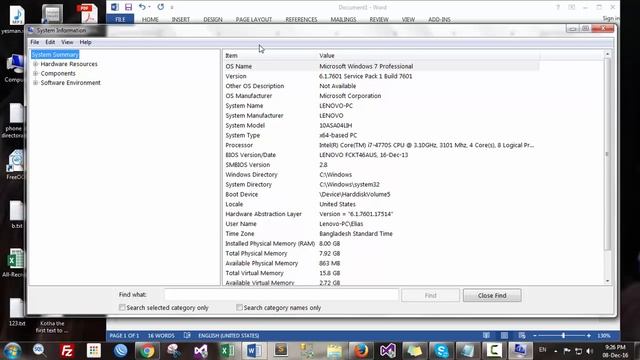640x360 pixels.
Task: Click Word's Undo arrow icon
Action: (142, 7)
